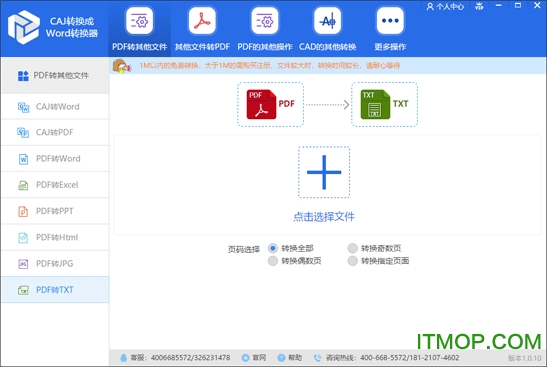Open the 其他文件转PDF toolbar icon
Image resolution: width=547 pixels, height=367 pixels.
point(202,21)
